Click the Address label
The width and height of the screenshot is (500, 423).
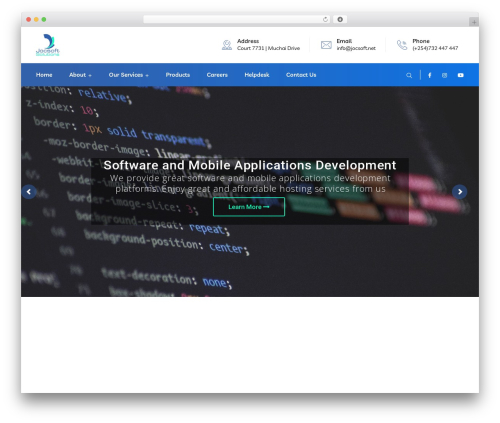coord(248,41)
